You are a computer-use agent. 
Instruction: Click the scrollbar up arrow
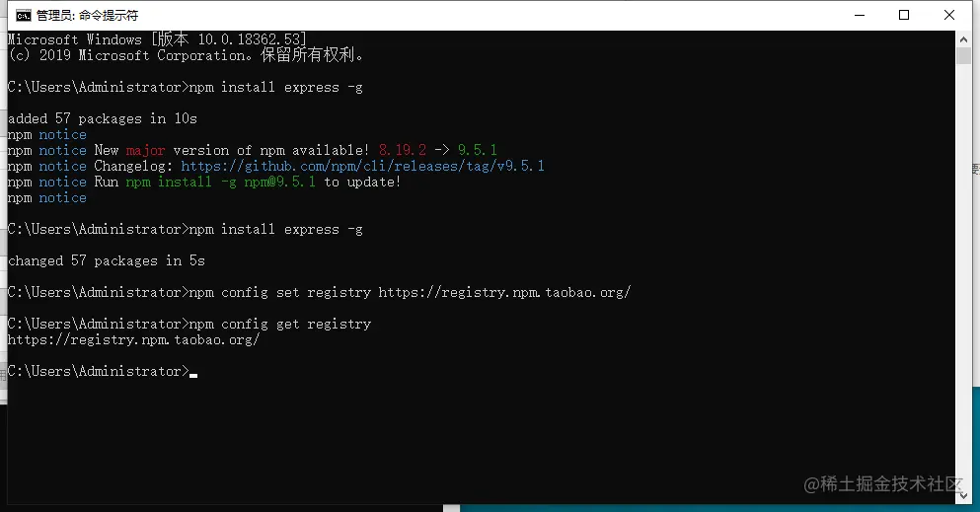click(963, 39)
